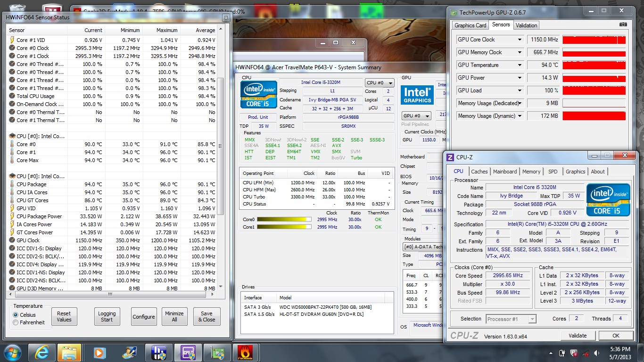
Task: Open the Memory tab in CPU-Z
Action: tap(531, 172)
